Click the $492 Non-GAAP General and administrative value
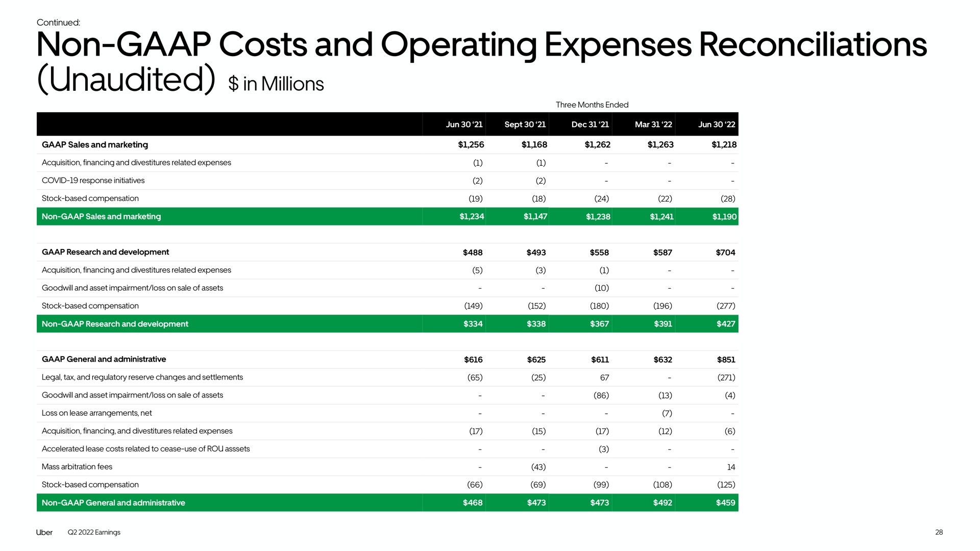 coord(663,503)
